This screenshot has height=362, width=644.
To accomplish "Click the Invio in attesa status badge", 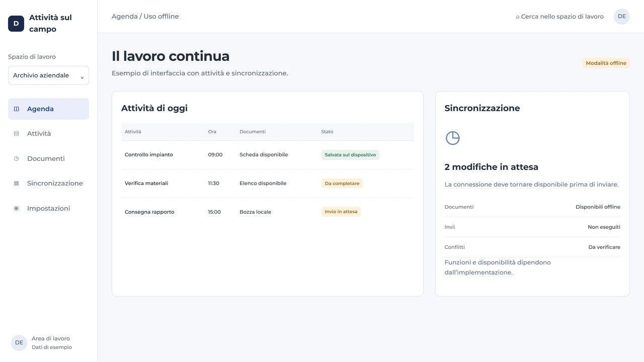I will 341,212.
